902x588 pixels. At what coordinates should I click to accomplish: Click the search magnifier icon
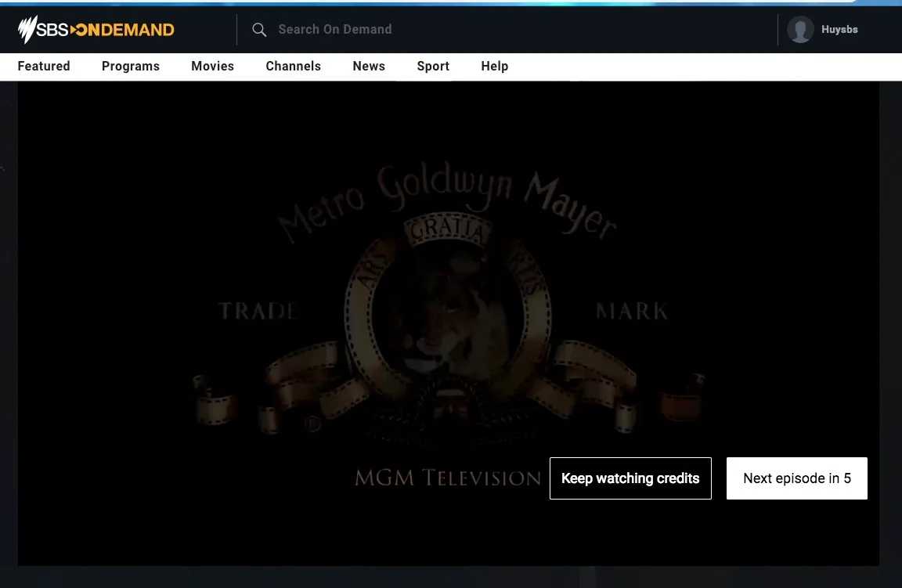click(x=259, y=30)
